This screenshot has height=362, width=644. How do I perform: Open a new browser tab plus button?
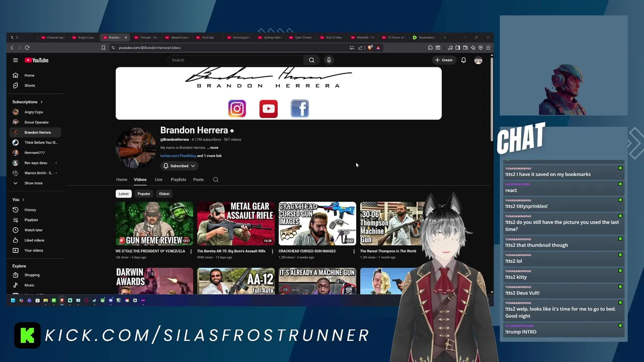pyautogui.click(x=444, y=37)
